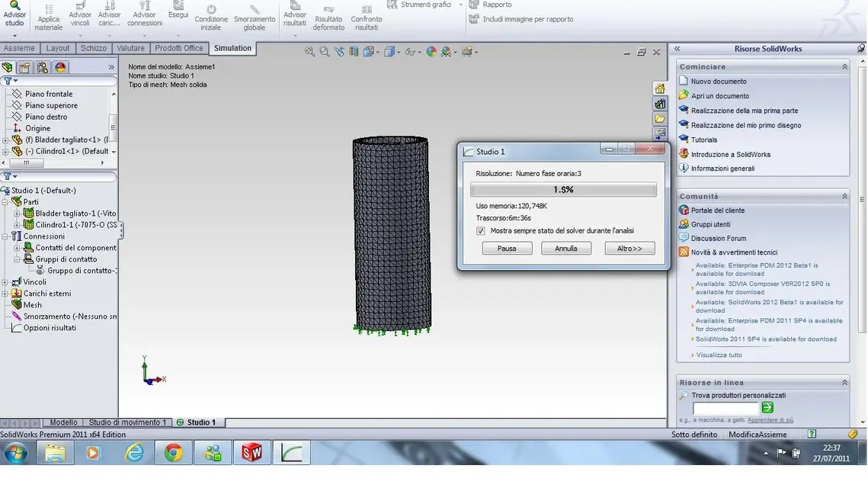Open the ConfigurationManager tab icon
The width and height of the screenshot is (868, 488).
[x=43, y=68]
